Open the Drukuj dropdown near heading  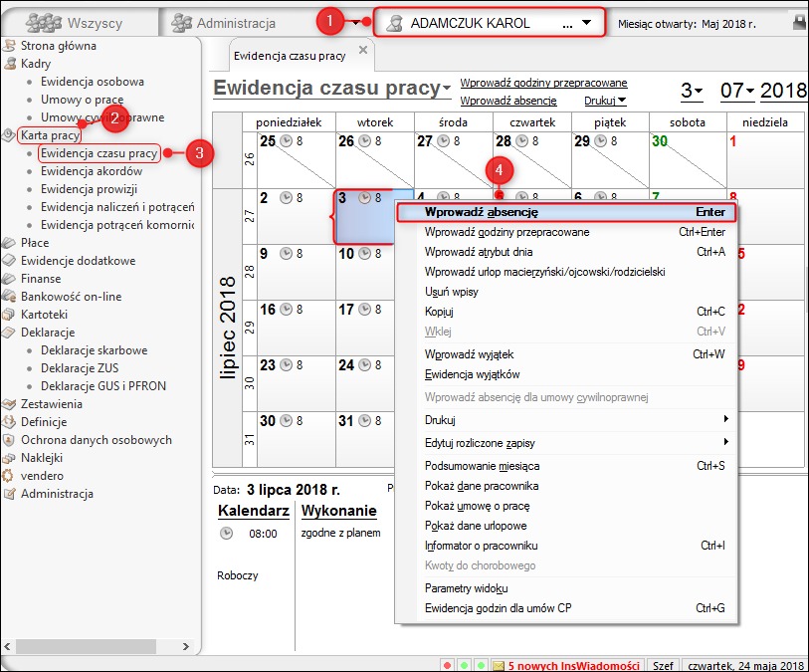point(605,101)
